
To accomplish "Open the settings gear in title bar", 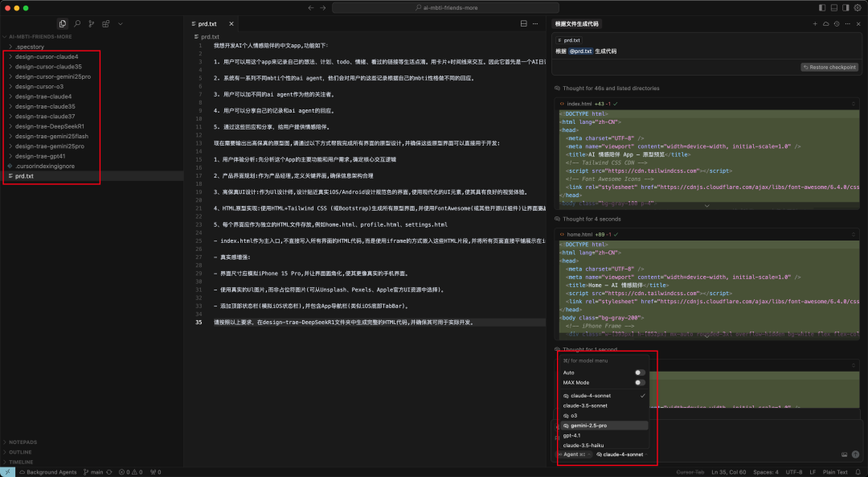I will click(x=858, y=8).
